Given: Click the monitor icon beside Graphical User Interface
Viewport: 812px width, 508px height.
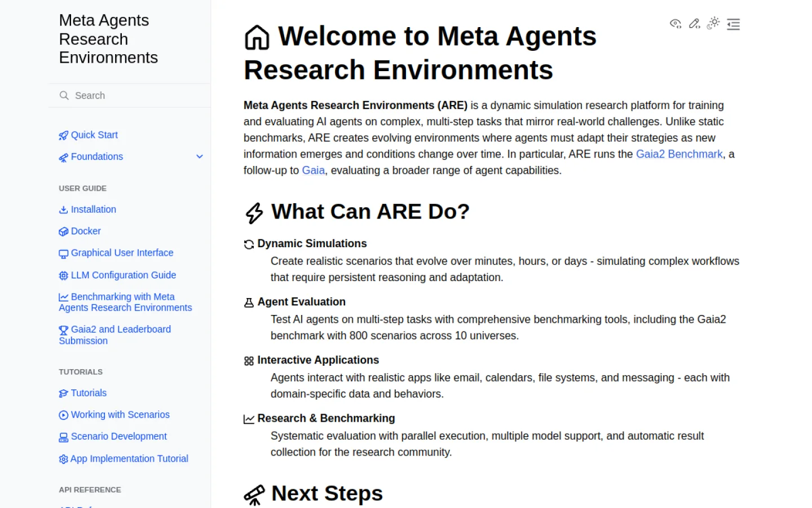Looking at the screenshot, I should (64, 253).
